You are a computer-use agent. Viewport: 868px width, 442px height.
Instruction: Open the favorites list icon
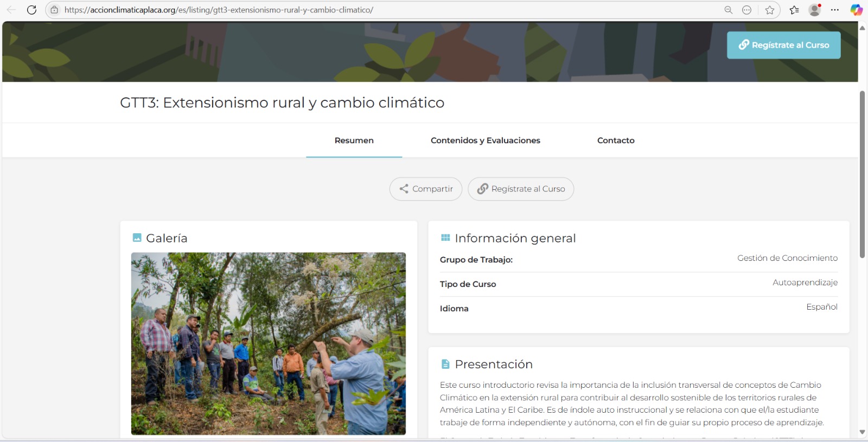794,10
